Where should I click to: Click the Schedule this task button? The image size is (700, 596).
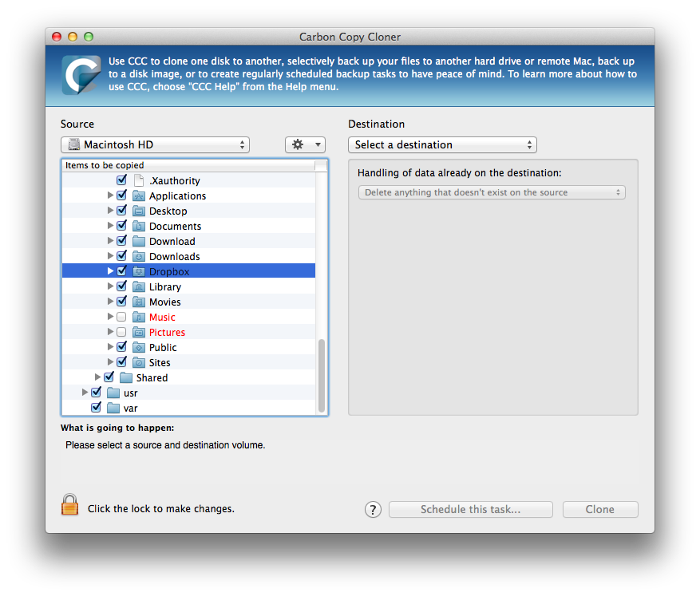tap(471, 509)
